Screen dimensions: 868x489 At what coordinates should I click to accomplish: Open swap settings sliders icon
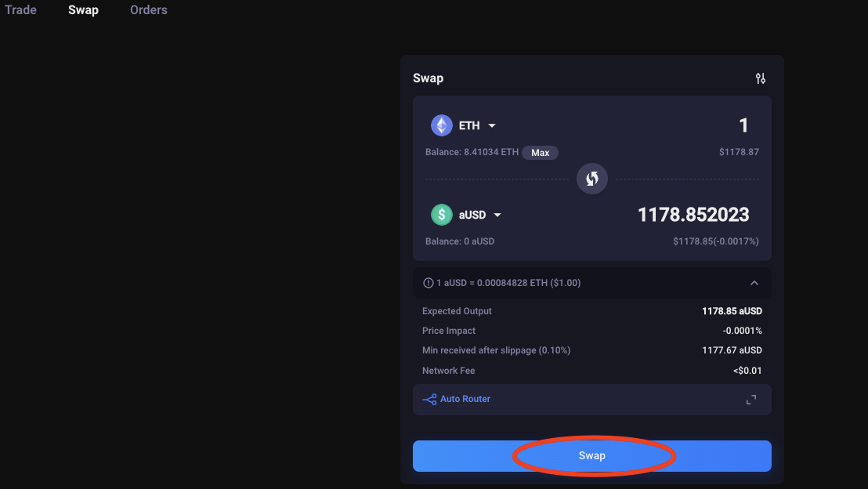pos(760,78)
